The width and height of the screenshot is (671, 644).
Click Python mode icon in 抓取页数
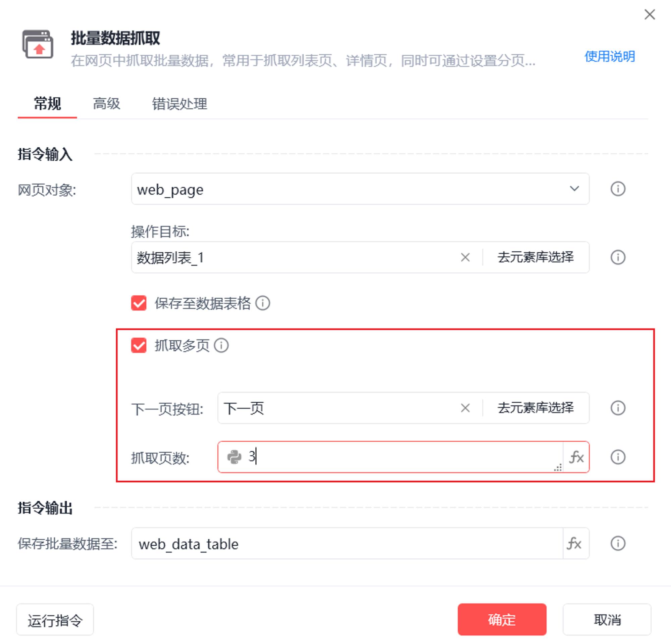[x=234, y=457]
